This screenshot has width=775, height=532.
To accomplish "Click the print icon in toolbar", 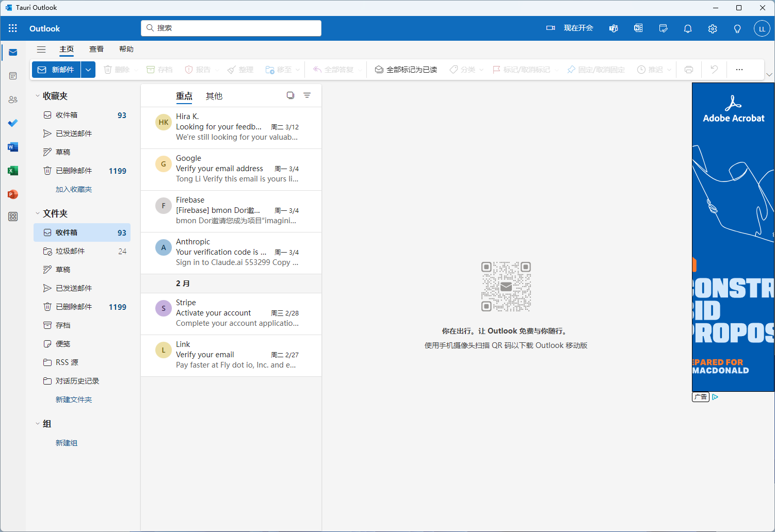I will point(689,70).
